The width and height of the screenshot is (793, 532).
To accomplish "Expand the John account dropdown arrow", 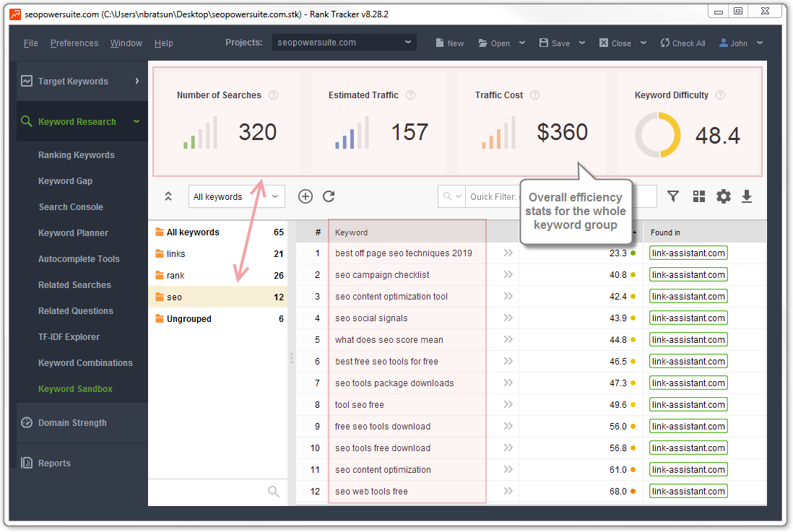I will [x=760, y=43].
